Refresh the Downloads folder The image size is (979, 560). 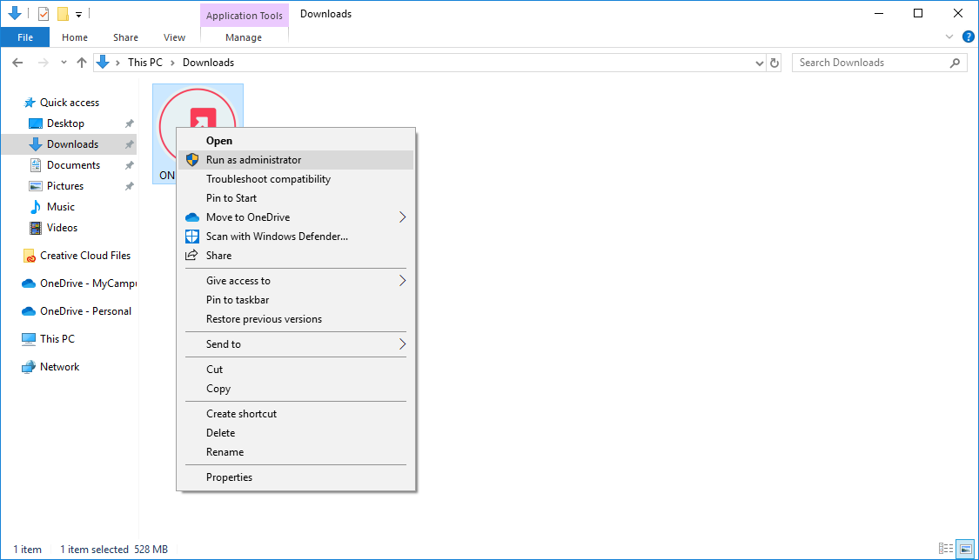pos(774,63)
